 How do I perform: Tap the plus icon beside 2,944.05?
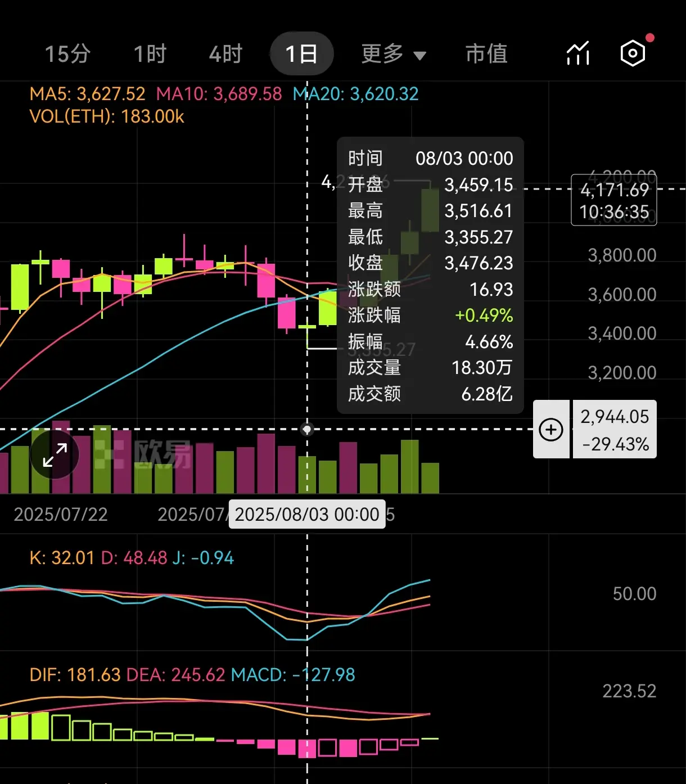[551, 430]
